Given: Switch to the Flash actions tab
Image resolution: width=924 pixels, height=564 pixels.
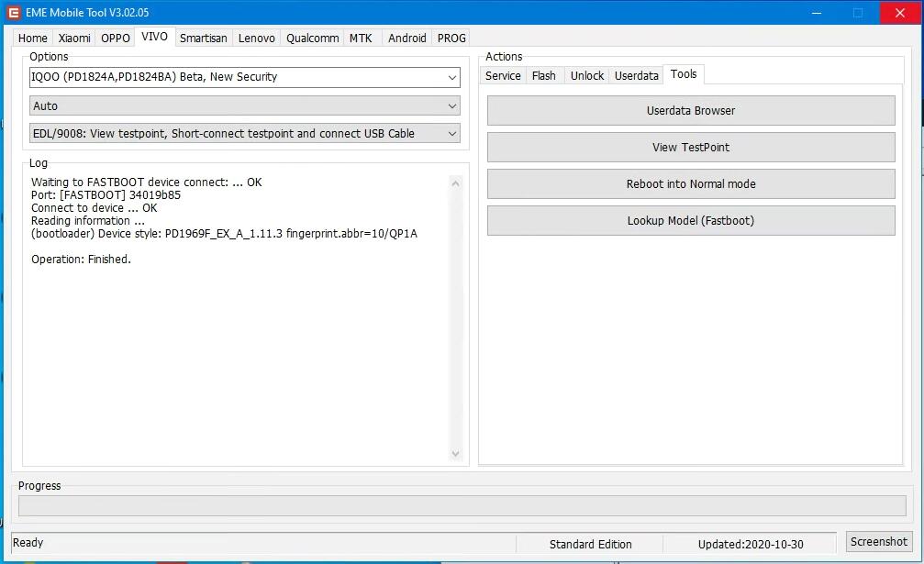Looking at the screenshot, I should click(543, 76).
